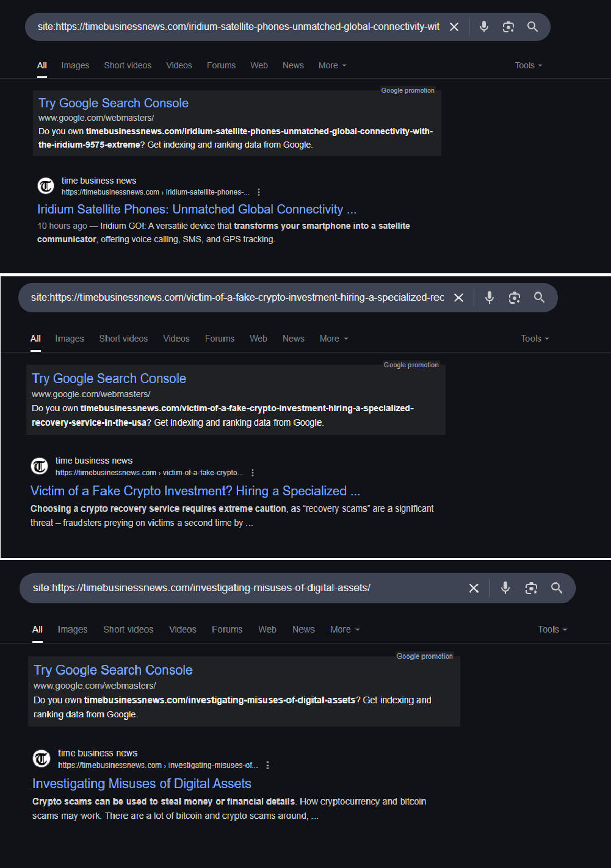
Task: Open Google Lens in victim-of-a-fake-crypto search bar
Action: tap(515, 298)
